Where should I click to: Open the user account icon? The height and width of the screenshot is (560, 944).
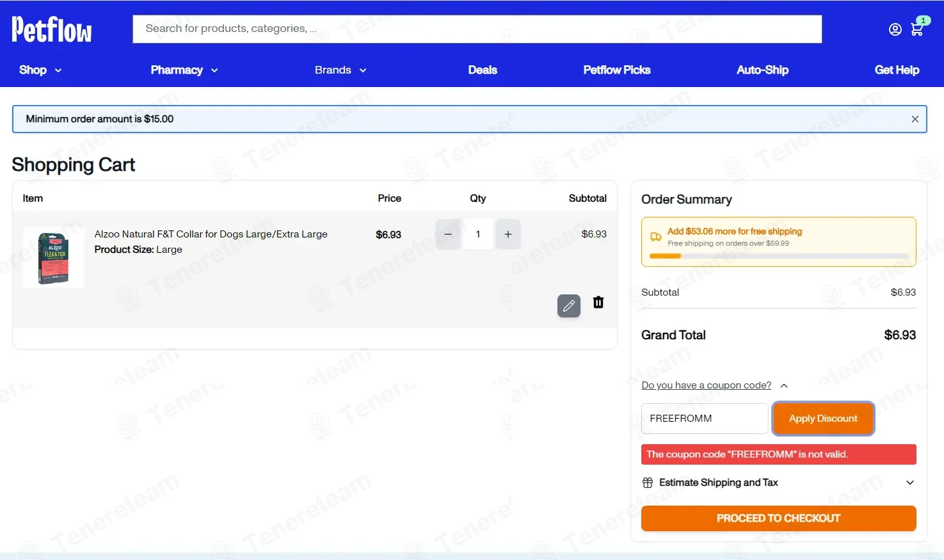(x=895, y=29)
